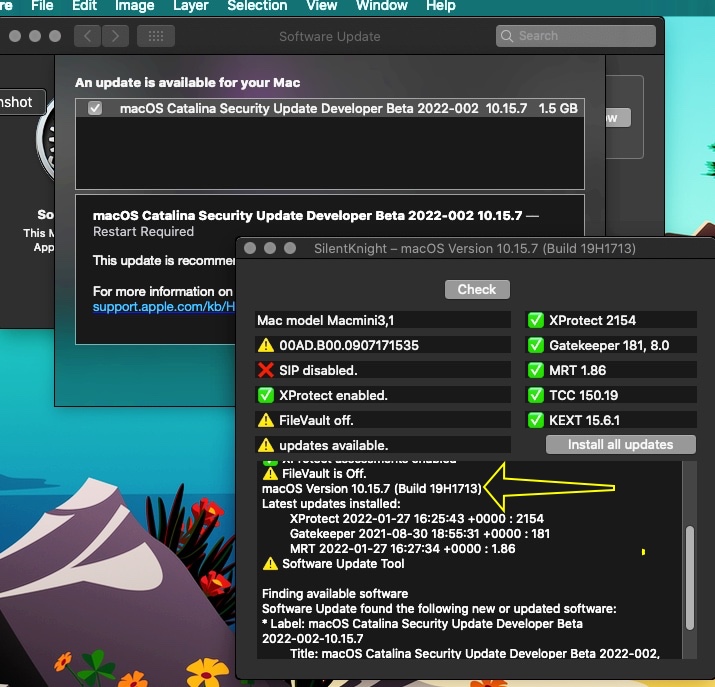Screen dimensions: 715x687
Task: Click the red X beside SIP disabled
Action: pos(266,370)
